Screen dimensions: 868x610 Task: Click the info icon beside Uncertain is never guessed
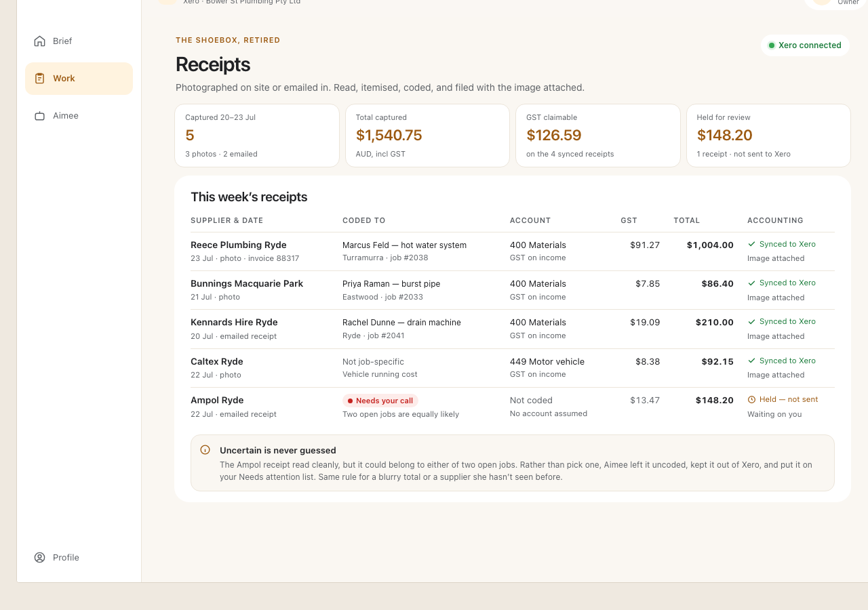tap(205, 450)
